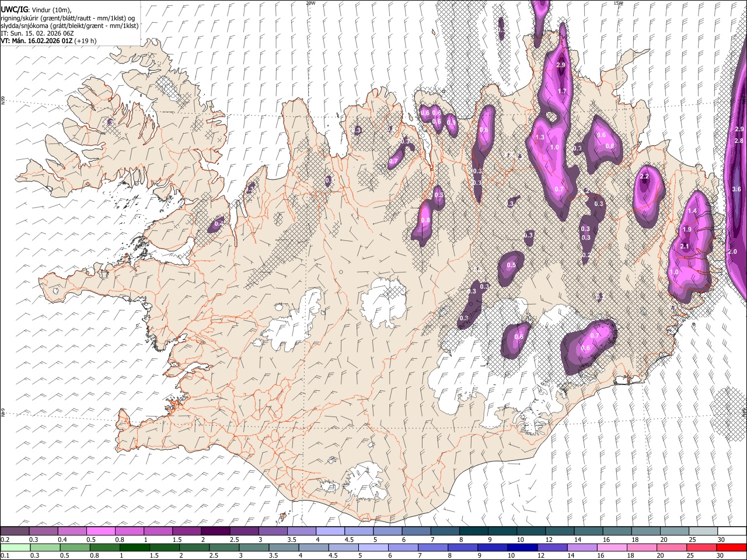This screenshot has height=560, width=747.
Task: Click the light pink 16 swatch in the rain legend
Action: [612, 547]
